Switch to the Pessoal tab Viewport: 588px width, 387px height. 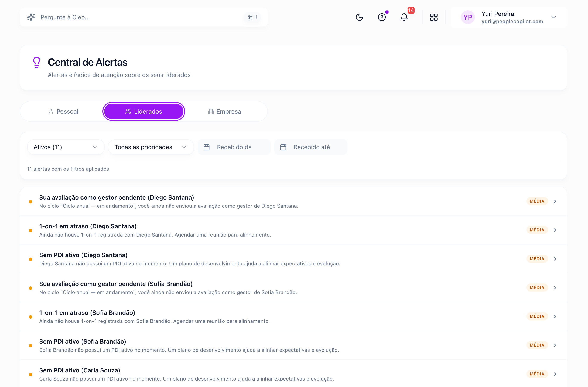(x=63, y=111)
